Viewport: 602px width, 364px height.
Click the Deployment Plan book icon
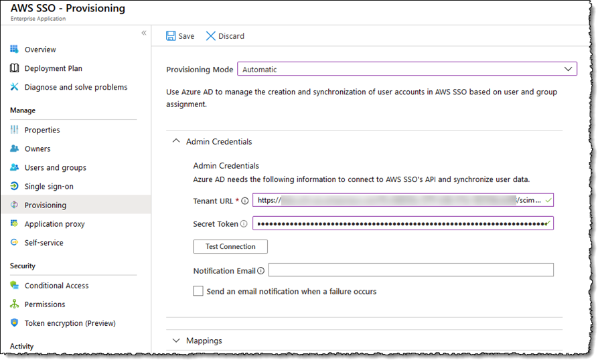coord(14,68)
